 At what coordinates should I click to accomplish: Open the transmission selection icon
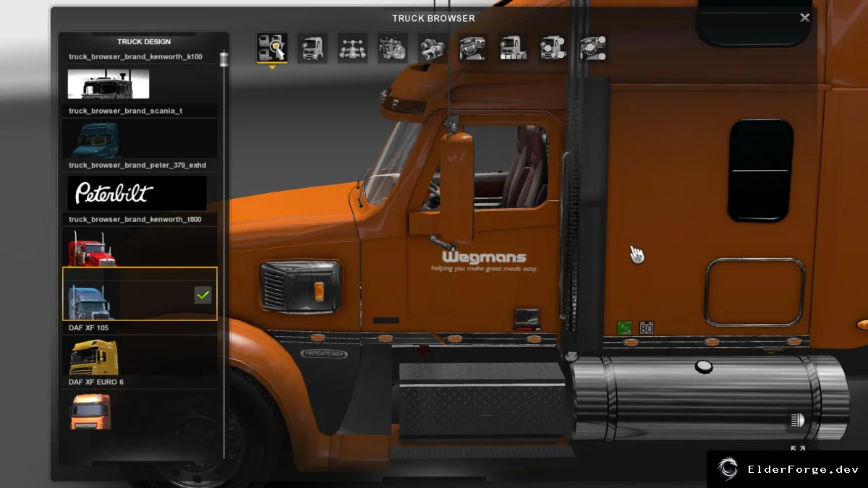pyautogui.click(x=433, y=48)
